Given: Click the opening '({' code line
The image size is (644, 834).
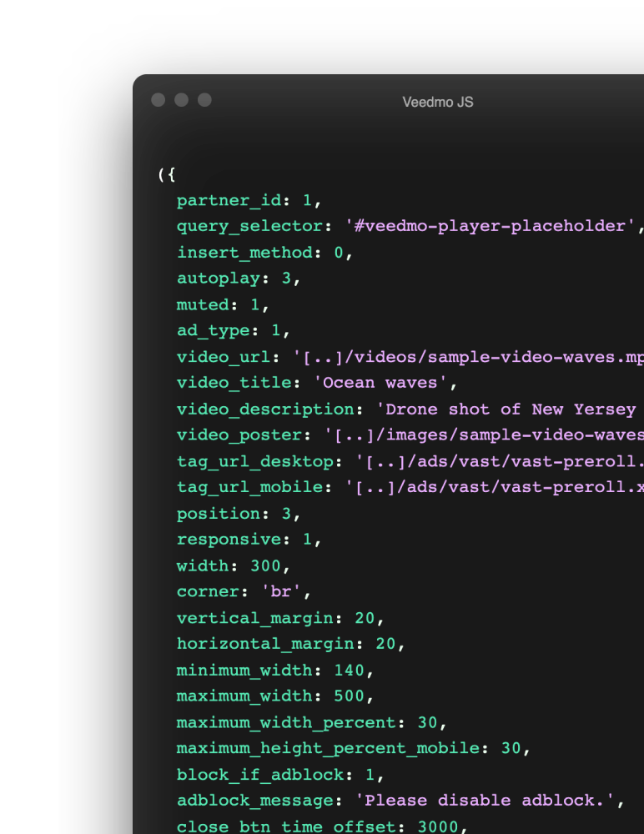Looking at the screenshot, I should (167, 174).
